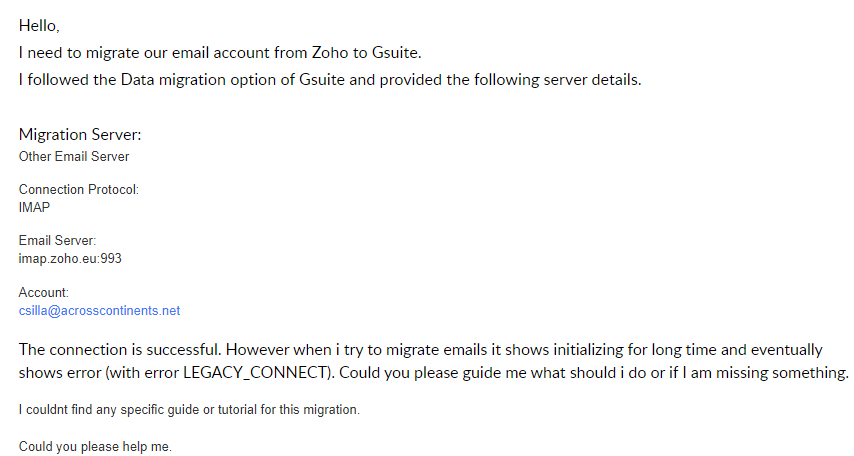This screenshot has width=854, height=456.
Task: Click the 'Could you please help me.' line
Action: point(95,447)
